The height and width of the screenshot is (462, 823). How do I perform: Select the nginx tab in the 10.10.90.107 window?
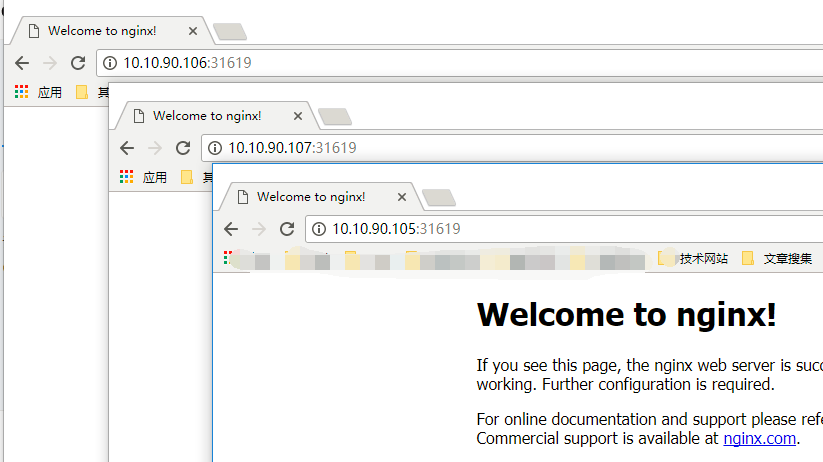205,116
